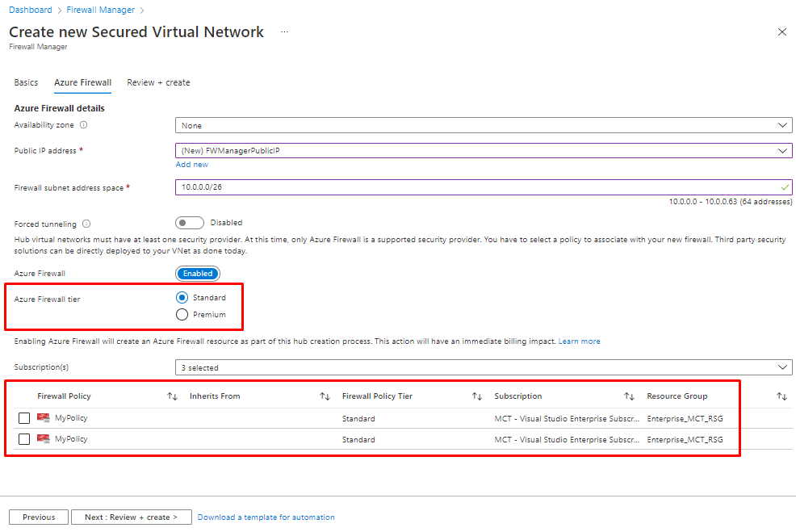The width and height of the screenshot is (796, 532).
Task: Sort by Firewall Policy Tier column arrows
Action: click(477, 396)
